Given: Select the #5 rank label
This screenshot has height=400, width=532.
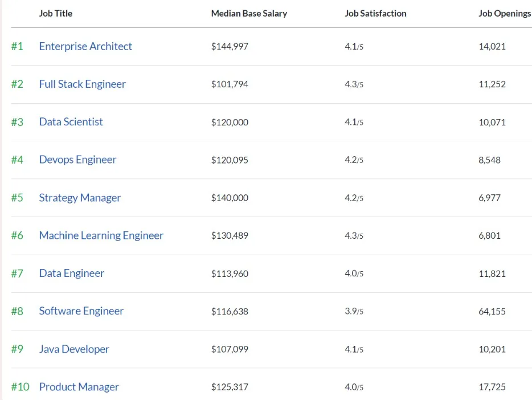Looking at the screenshot, I should [17, 198].
